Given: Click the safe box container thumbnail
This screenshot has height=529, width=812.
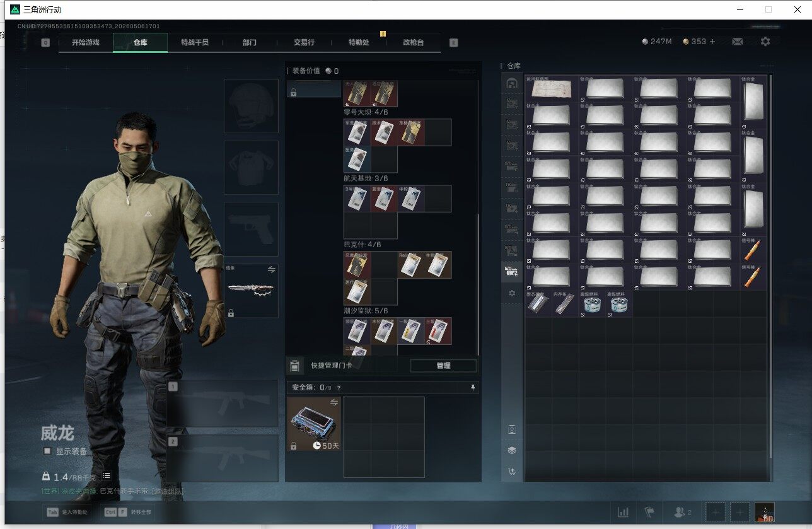Looking at the screenshot, I should point(314,424).
